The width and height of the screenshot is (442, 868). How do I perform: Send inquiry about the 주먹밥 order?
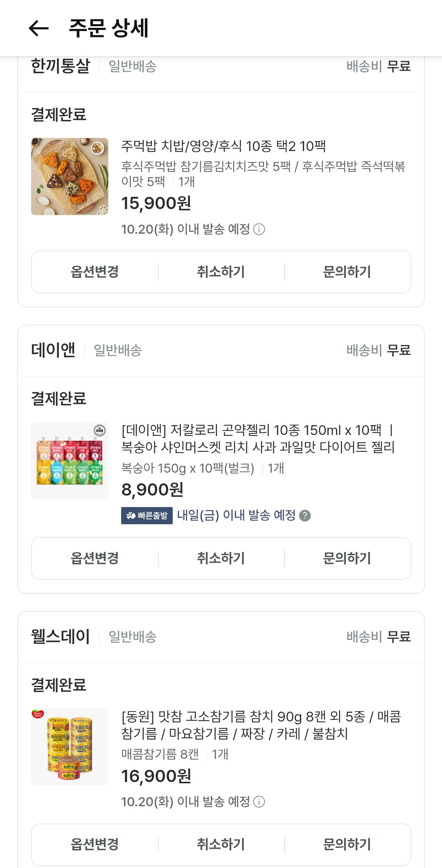click(347, 272)
